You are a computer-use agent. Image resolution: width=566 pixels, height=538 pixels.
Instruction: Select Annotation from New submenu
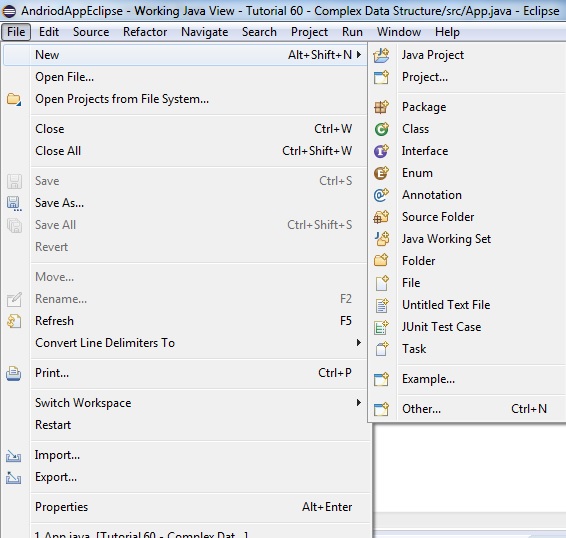tap(468, 195)
